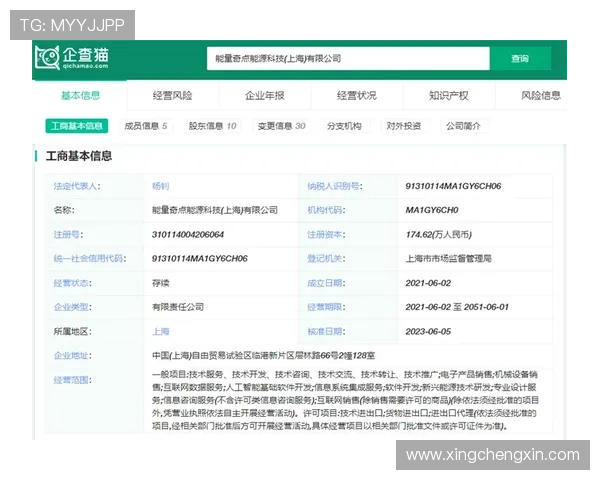Click the 企业类型 label
The image size is (600, 480).
click(x=73, y=307)
